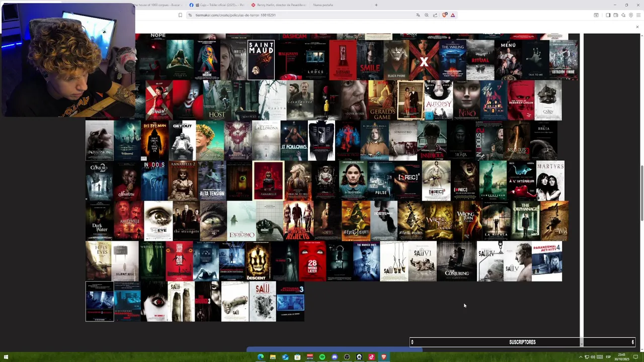Click the page vertical scrollbar thumb
The image size is (644, 362).
[641, 193]
